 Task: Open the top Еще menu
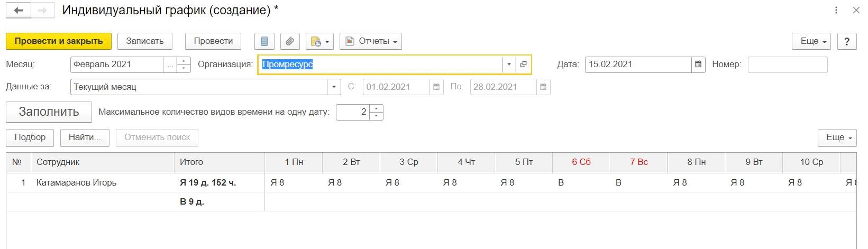pos(811,41)
